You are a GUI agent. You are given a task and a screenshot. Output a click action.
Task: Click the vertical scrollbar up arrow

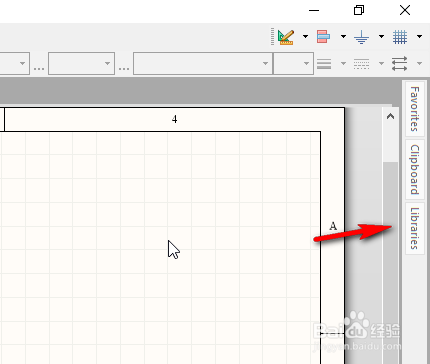click(390, 116)
